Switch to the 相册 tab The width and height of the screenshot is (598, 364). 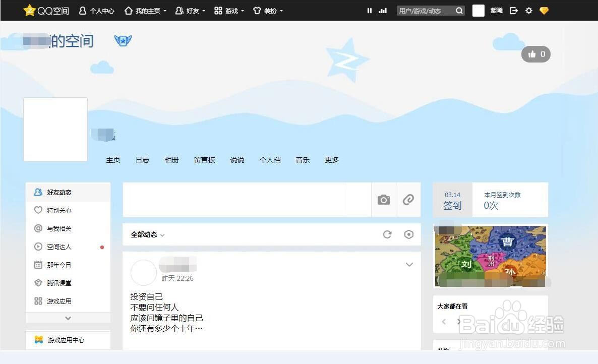[171, 160]
